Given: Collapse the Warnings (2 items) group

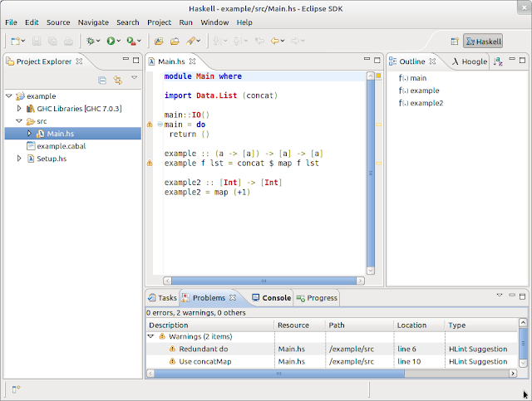Looking at the screenshot, I should pos(151,336).
